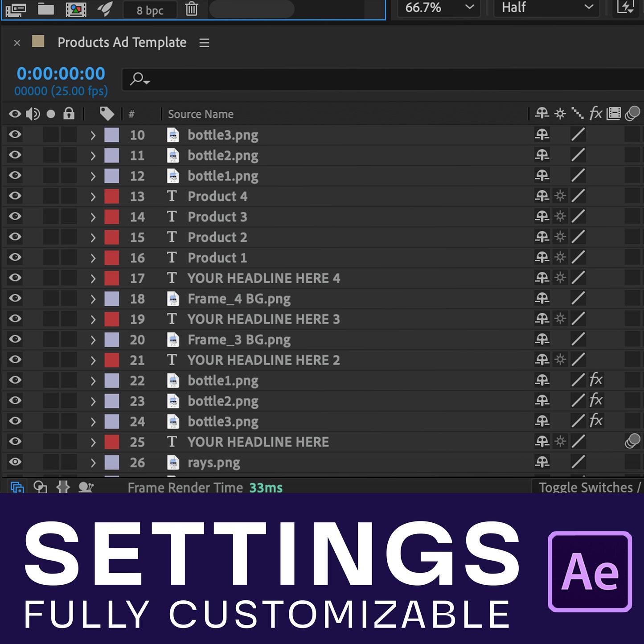The height and width of the screenshot is (644, 644).
Task: Hide the rays.png layer
Action: [15, 462]
